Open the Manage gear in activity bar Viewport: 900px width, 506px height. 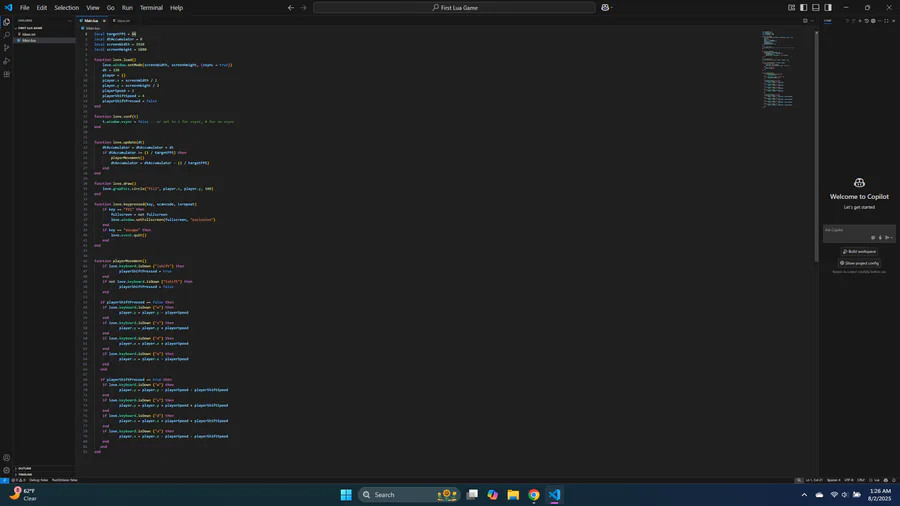point(6,470)
